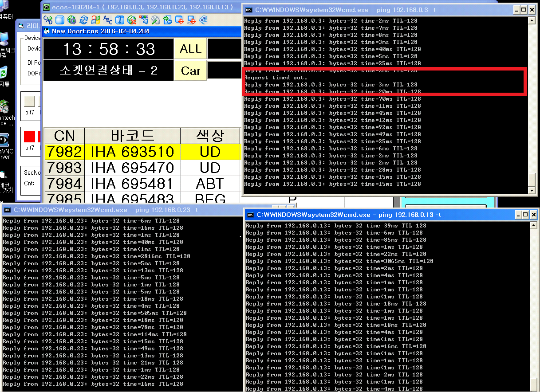This screenshot has height=392, width=540.
Task: Click the 바코드 column header
Action: coord(132,136)
